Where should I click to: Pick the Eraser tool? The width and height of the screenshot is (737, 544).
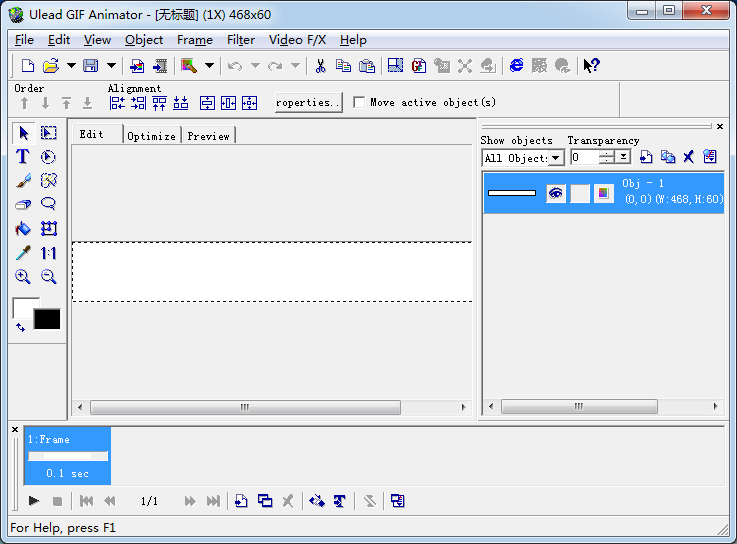click(23, 205)
